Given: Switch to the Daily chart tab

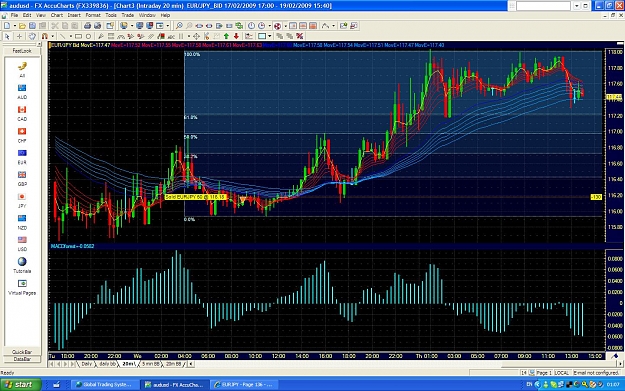Looking at the screenshot, I should click(x=86, y=364).
